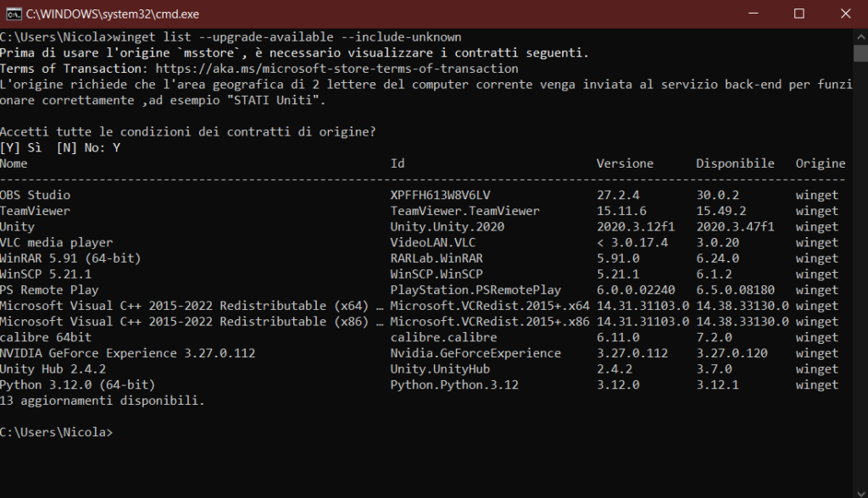The width and height of the screenshot is (868, 498).
Task: Click the Python.Python.3.12 Id
Action: [454, 385]
